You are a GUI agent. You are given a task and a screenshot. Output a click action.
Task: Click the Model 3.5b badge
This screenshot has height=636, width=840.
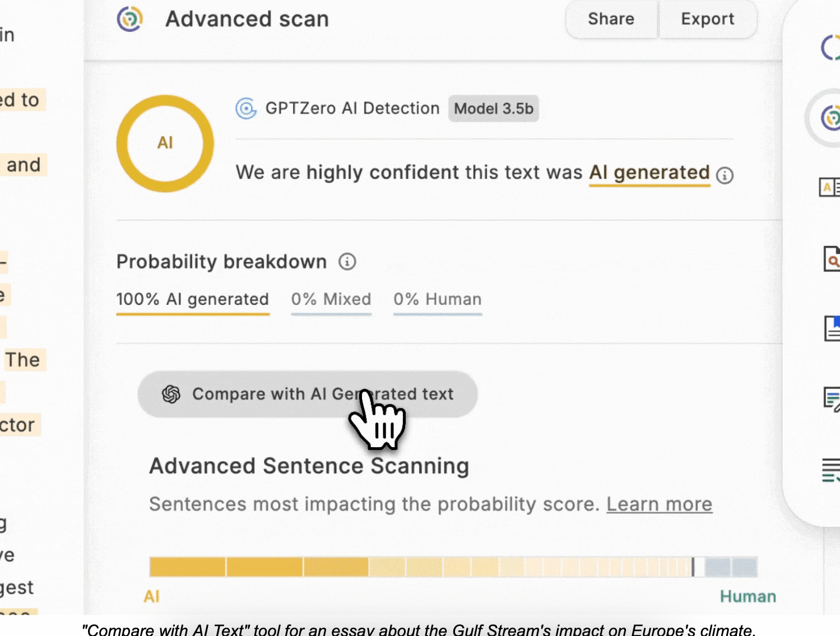493,109
